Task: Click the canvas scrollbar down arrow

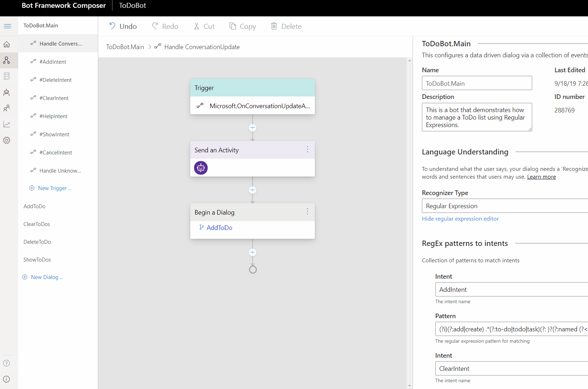Action: click(409, 385)
